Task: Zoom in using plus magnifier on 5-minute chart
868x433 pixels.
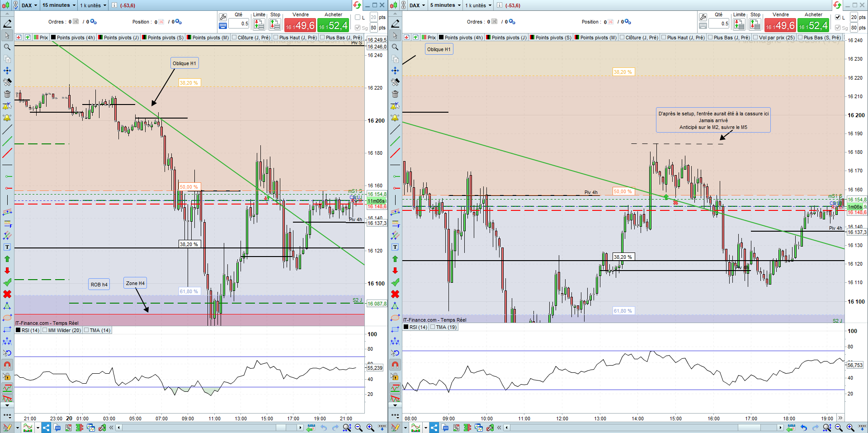Action: pyautogui.click(x=850, y=428)
